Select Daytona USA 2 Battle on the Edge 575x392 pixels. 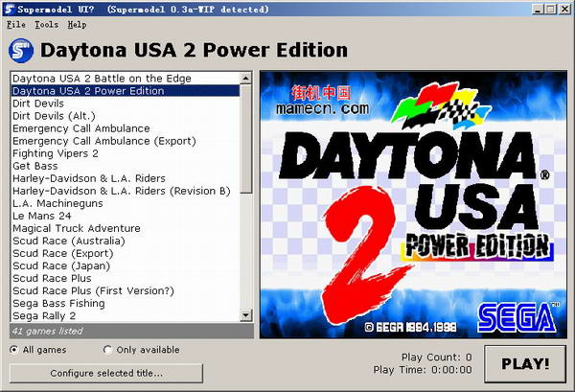tap(126, 79)
